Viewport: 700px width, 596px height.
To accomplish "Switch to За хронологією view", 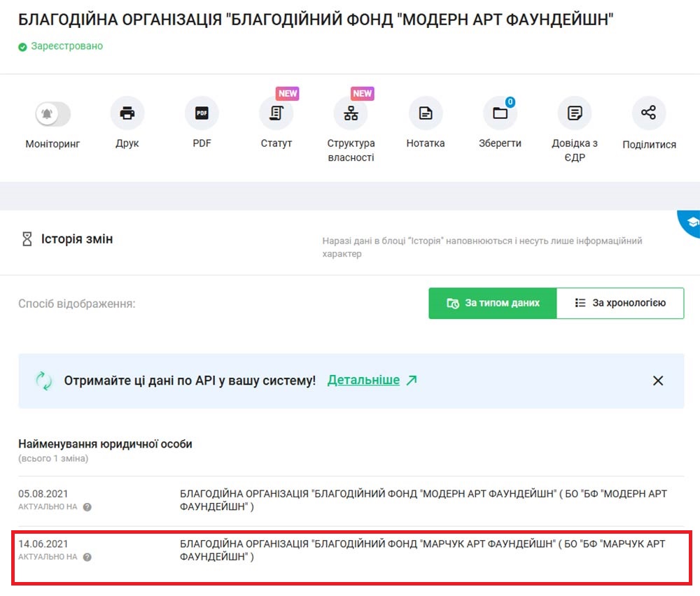I will tap(620, 304).
